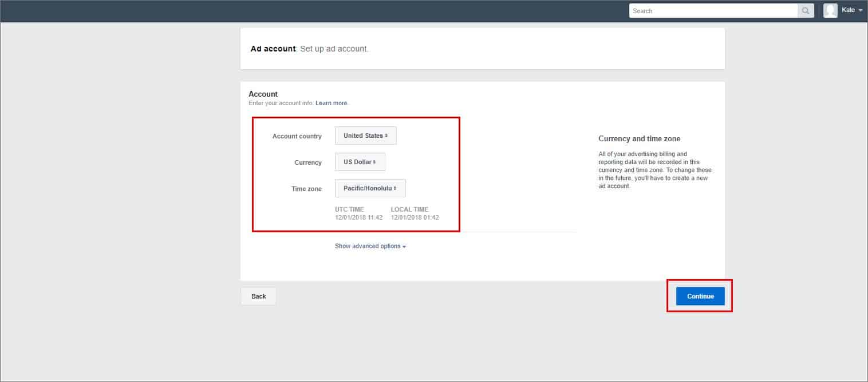Open the Account country selector showing United States
The image size is (868, 382).
365,136
